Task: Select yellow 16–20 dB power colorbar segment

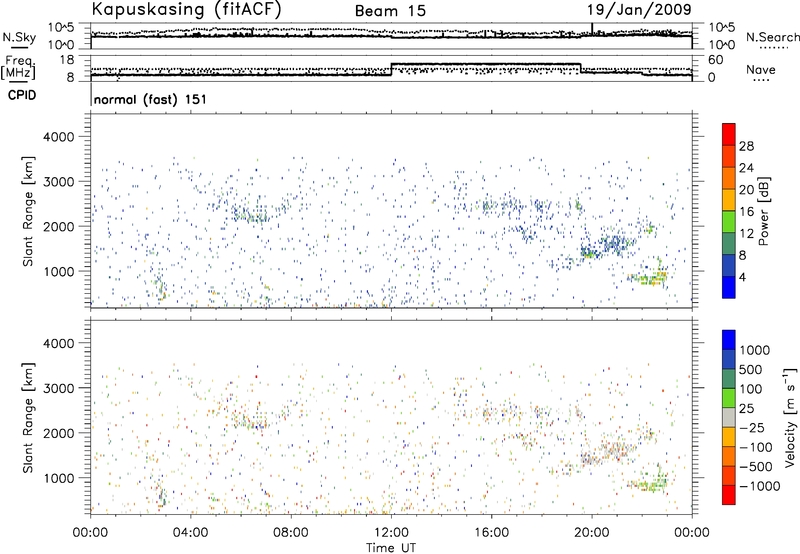Action: [x=729, y=200]
